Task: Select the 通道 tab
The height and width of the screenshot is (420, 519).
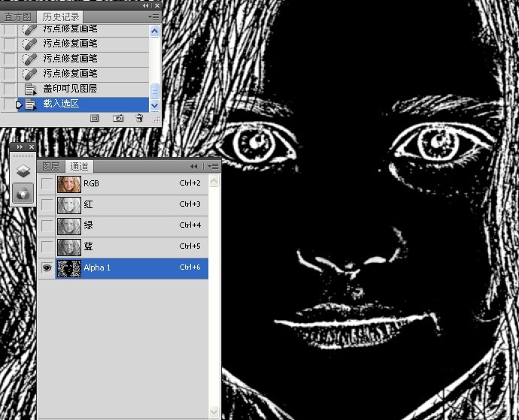Action: (79, 166)
